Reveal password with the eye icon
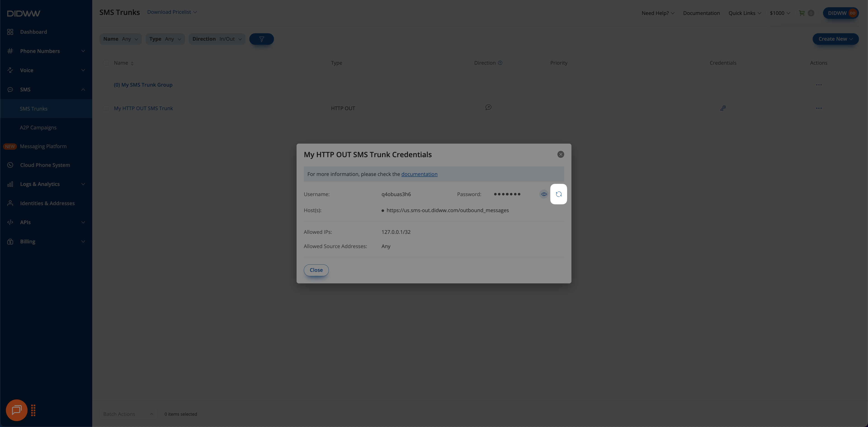Viewport: 868px width, 427px height. pyautogui.click(x=544, y=194)
